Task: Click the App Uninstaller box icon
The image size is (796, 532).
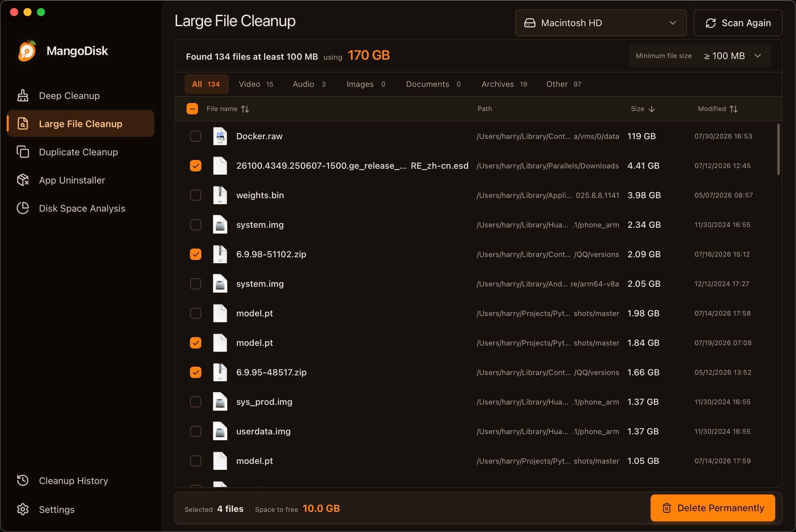Action: click(23, 180)
